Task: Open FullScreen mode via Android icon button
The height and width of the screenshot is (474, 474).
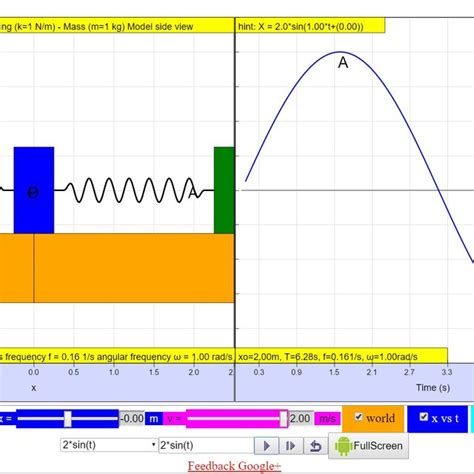Action: click(368, 446)
